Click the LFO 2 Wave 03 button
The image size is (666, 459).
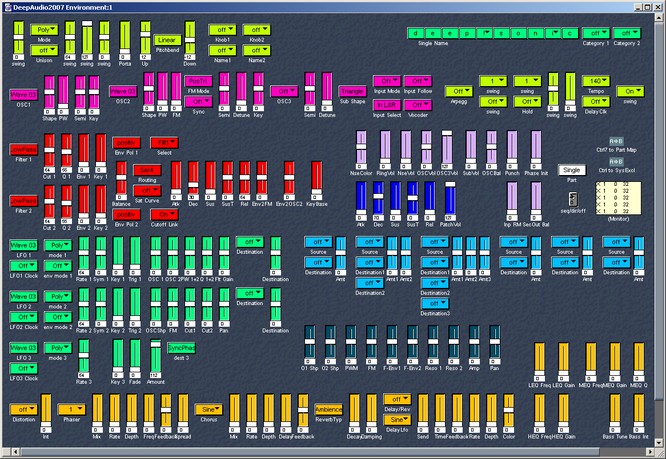[23, 296]
